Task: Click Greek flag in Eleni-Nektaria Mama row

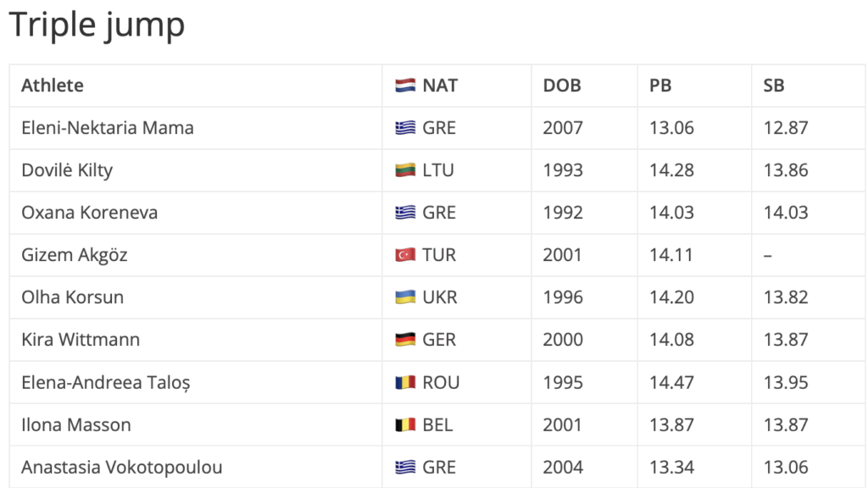Action: pos(405,128)
